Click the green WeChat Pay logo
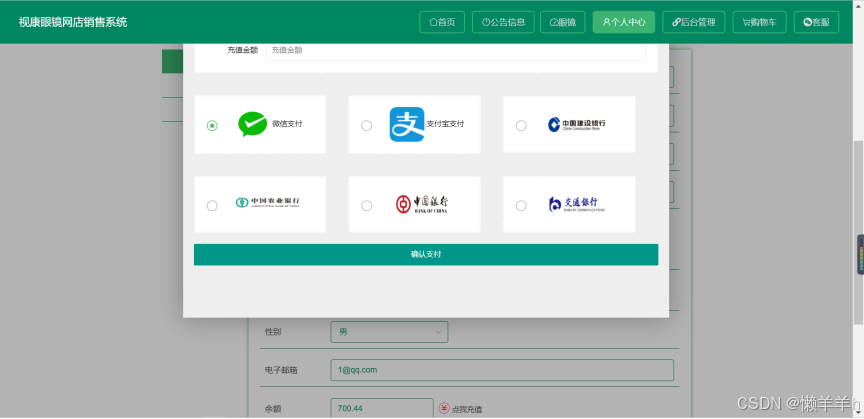The image size is (864, 419). pos(252,124)
